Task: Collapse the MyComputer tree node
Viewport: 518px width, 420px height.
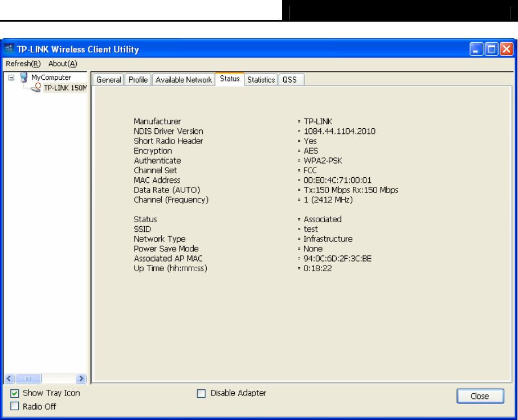Action: coord(11,78)
